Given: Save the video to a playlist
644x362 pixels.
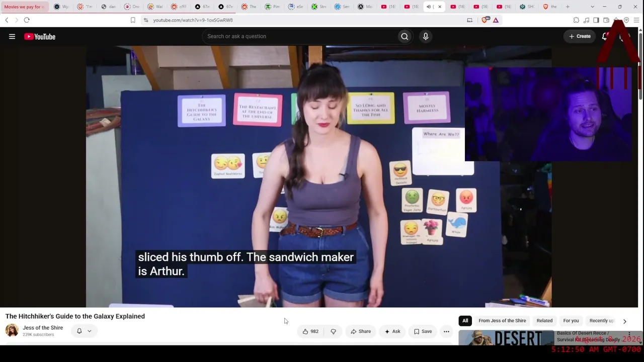Looking at the screenshot, I should pyautogui.click(x=423, y=331).
